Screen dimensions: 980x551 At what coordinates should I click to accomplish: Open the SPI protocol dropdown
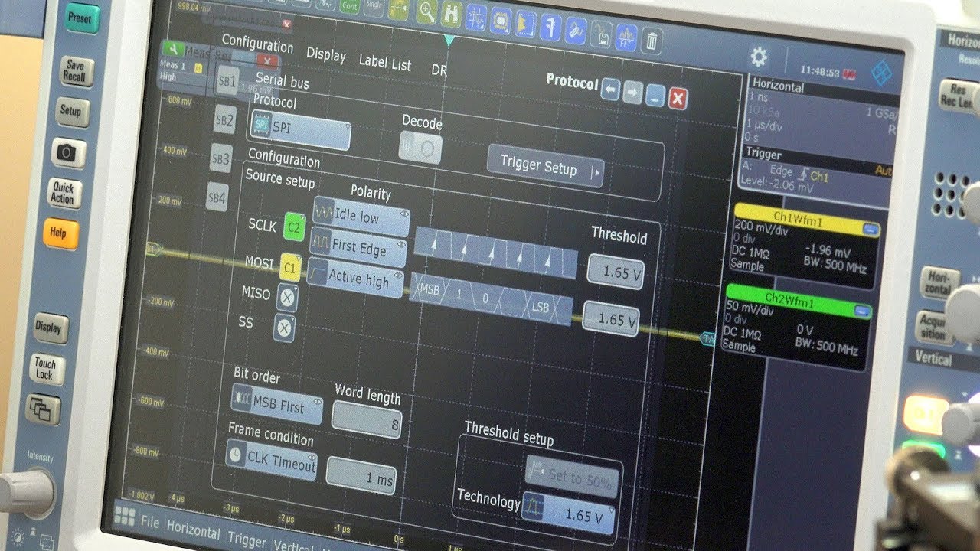pyautogui.click(x=301, y=129)
